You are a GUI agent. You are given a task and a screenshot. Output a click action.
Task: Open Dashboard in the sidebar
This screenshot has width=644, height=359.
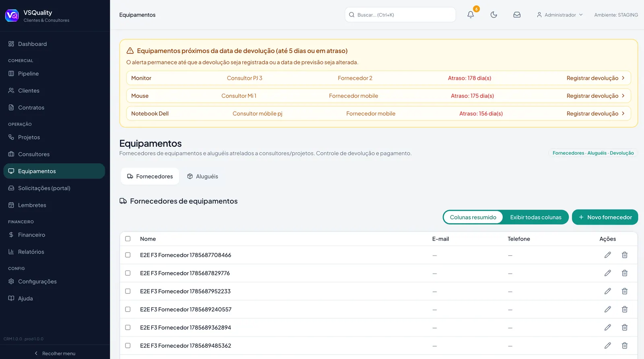(54, 44)
